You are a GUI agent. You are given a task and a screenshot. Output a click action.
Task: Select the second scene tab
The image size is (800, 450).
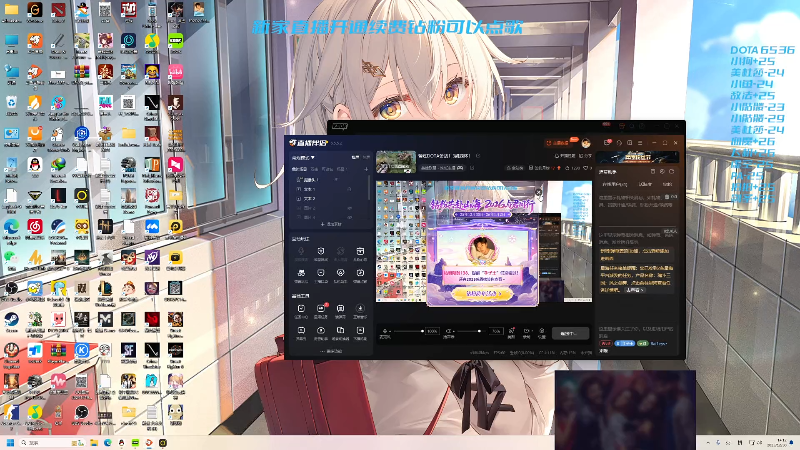[314, 169]
